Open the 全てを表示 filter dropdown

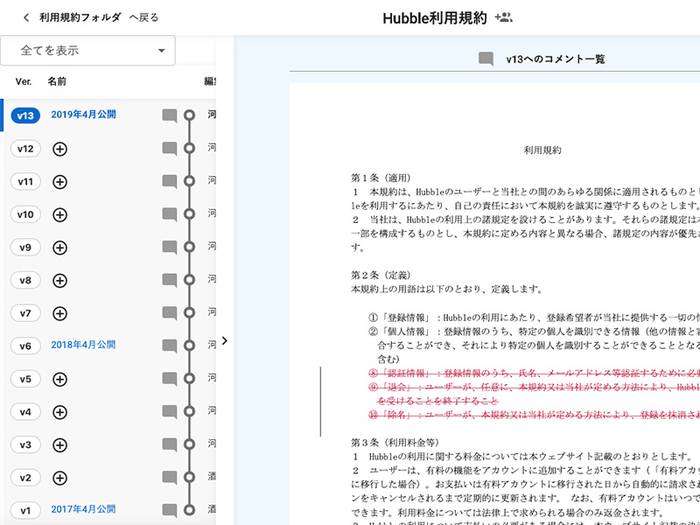[x=88, y=50]
